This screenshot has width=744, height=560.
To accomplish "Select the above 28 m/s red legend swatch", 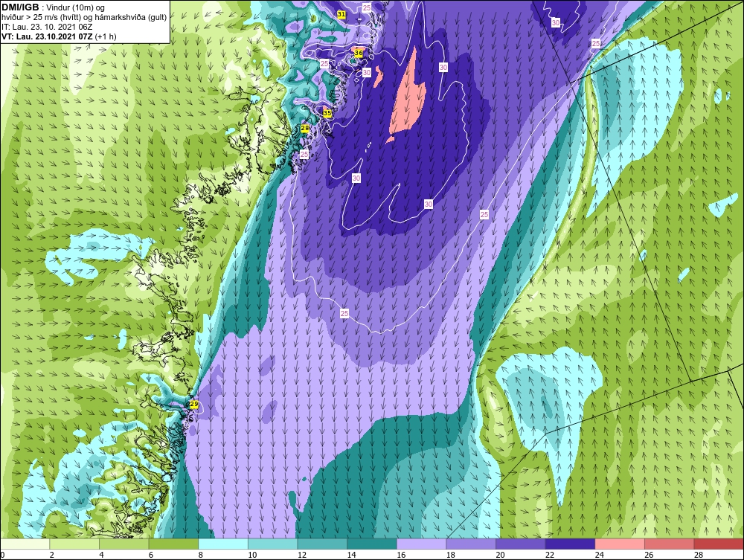I will click(x=719, y=544).
